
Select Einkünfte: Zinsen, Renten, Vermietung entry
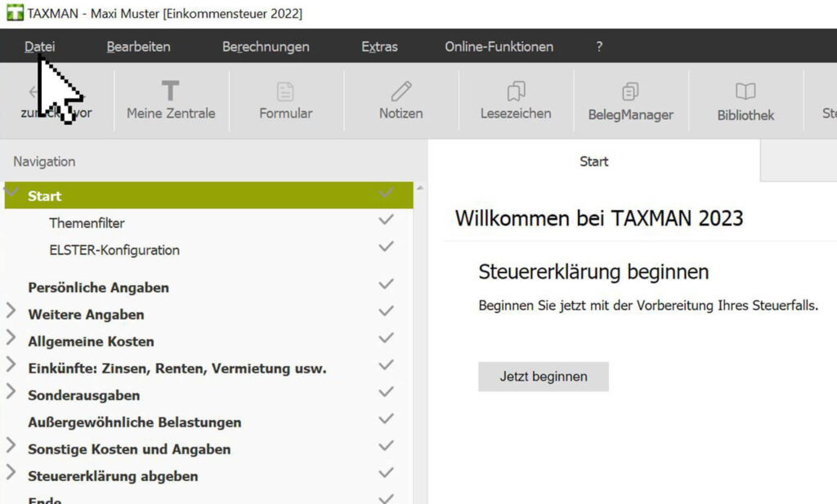click(177, 368)
